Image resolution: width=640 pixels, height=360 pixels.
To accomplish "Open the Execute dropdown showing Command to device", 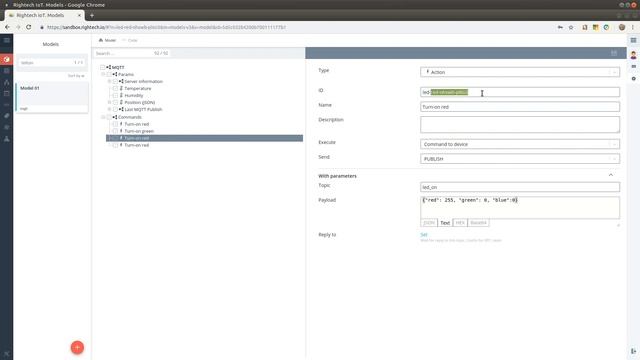I will click(520, 144).
